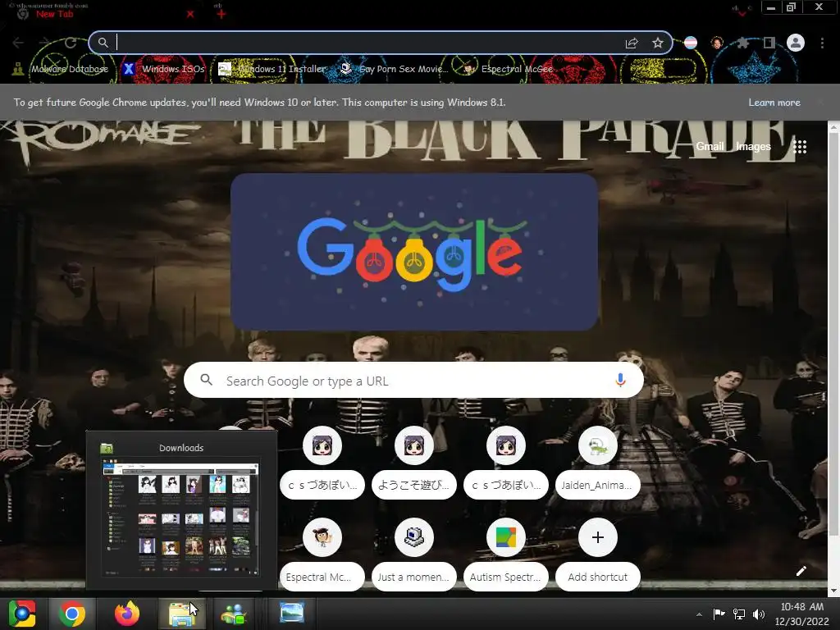Screen dimensions: 840x630
Task: Click the magnifier icon in Google search box
Action: tap(206, 380)
